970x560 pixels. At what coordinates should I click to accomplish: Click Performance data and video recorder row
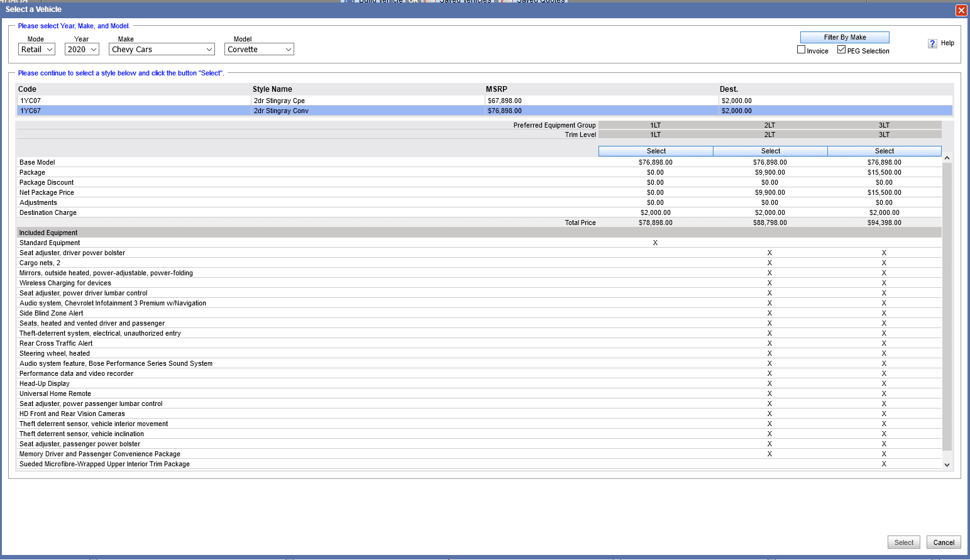point(479,373)
